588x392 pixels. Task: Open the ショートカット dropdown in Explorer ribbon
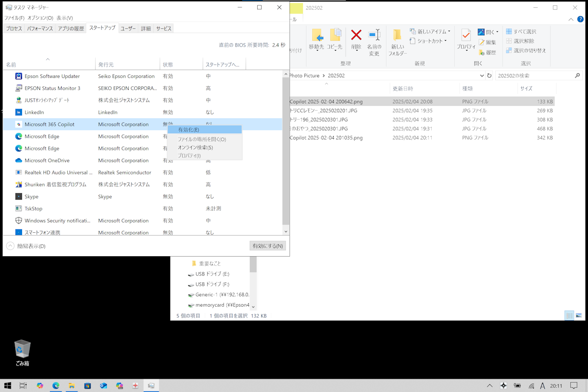(x=428, y=41)
